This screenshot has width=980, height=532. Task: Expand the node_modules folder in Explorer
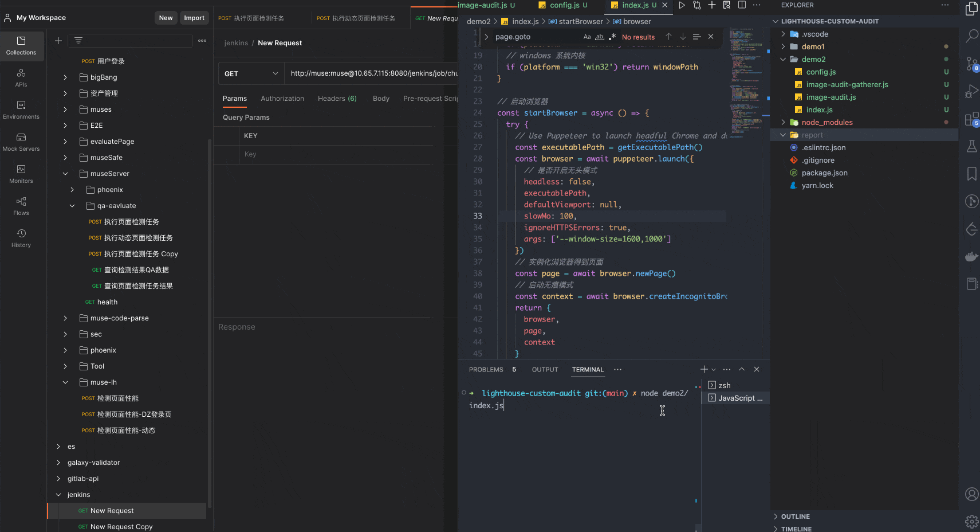(x=783, y=122)
